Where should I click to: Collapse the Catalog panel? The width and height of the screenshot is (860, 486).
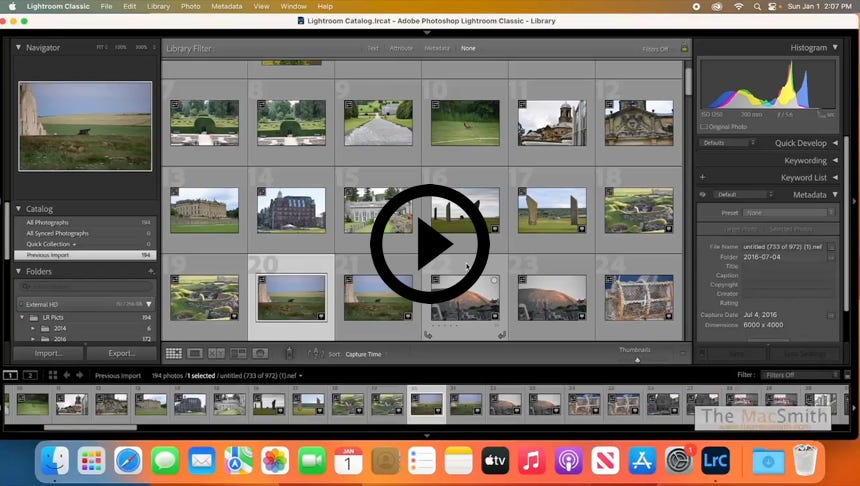18,208
